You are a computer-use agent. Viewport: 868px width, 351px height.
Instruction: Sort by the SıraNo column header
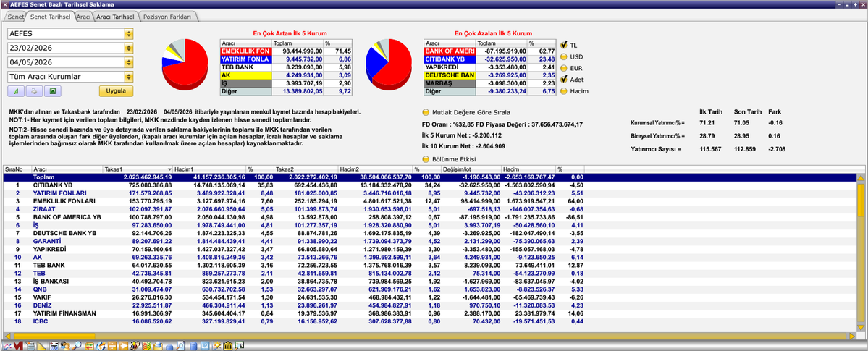[x=17, y=169]
